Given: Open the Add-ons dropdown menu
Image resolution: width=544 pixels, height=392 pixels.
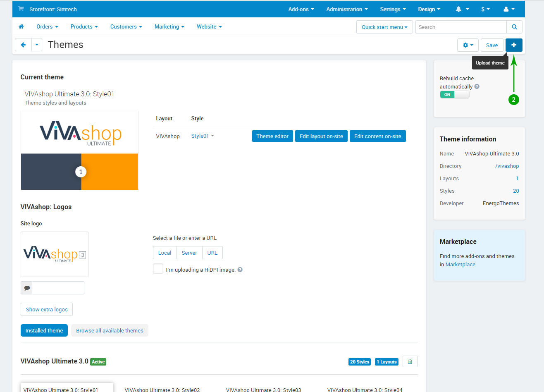Looking at the screenshot, I should (301, 9).
